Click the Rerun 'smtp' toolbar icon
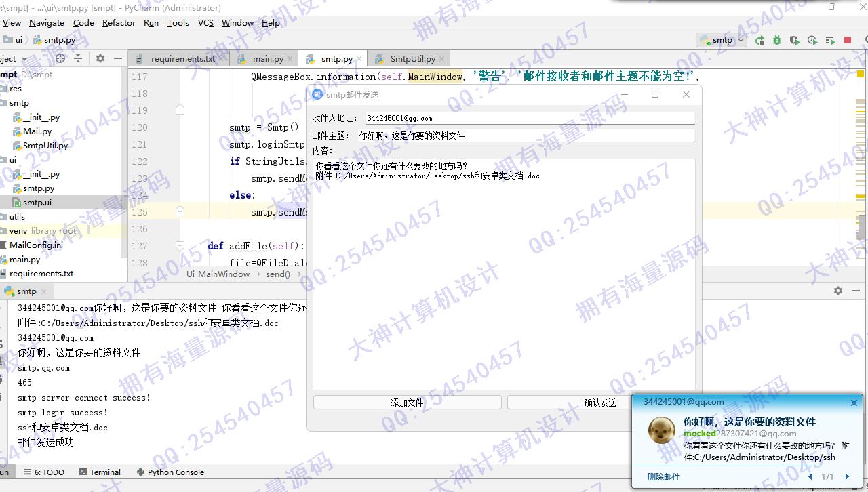Image resolution: width=868 pixels, height=492 pixels. point(759,41)
